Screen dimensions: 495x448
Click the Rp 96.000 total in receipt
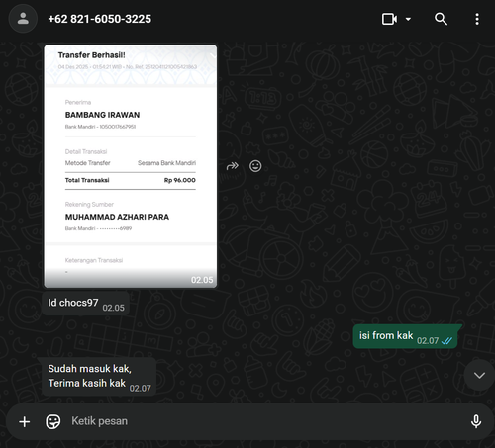[x=180, y=180]
